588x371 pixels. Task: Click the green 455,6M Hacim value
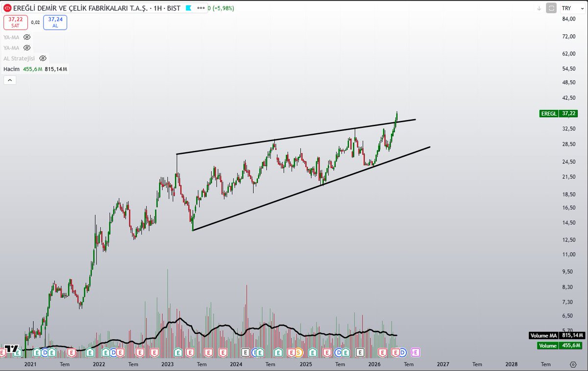pos(32,69)
